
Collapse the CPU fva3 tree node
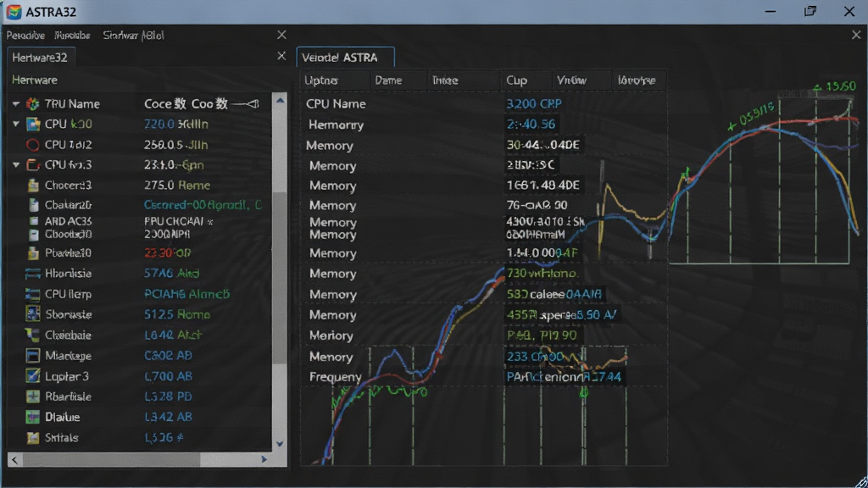15,165
